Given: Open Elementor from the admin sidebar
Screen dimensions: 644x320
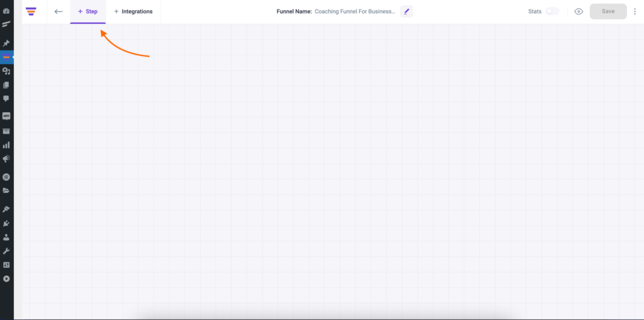Looking at the screenshot, I should pos(6,177).
